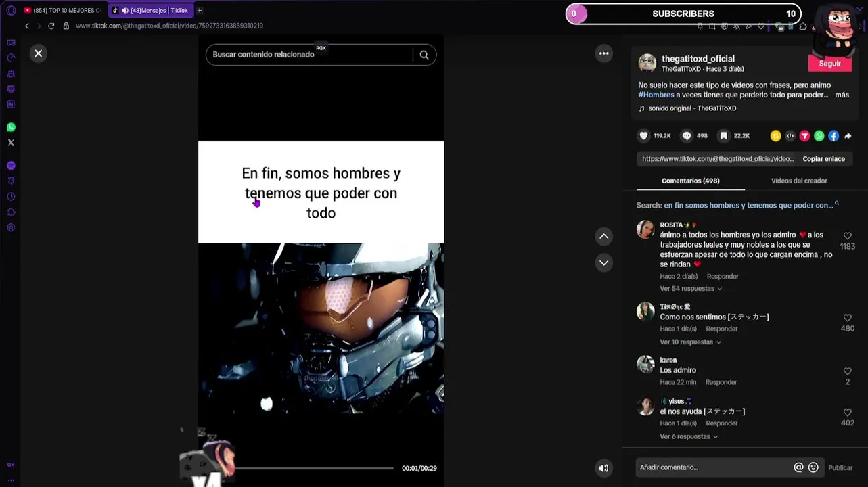Screen dimensions: 868x487
Task: Click the Publicar comment button
Action: 840,467
